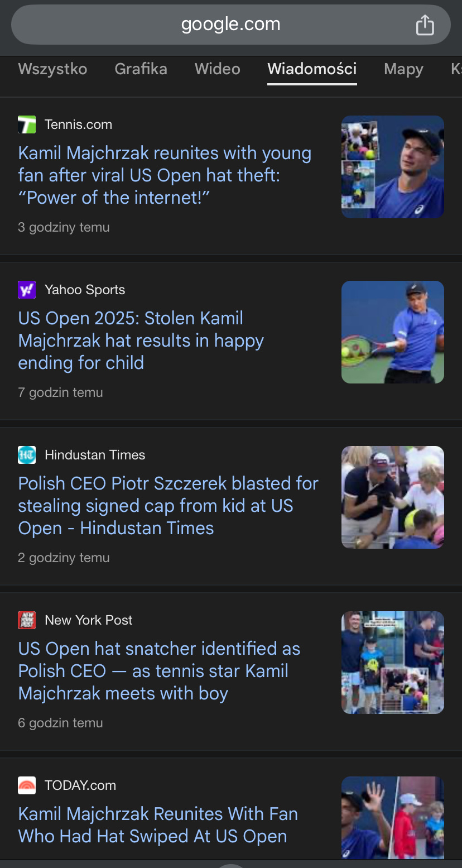Click the Tennis.com favicon icon
This screenshot has width=462, height=868.
(x=27, y=124)
